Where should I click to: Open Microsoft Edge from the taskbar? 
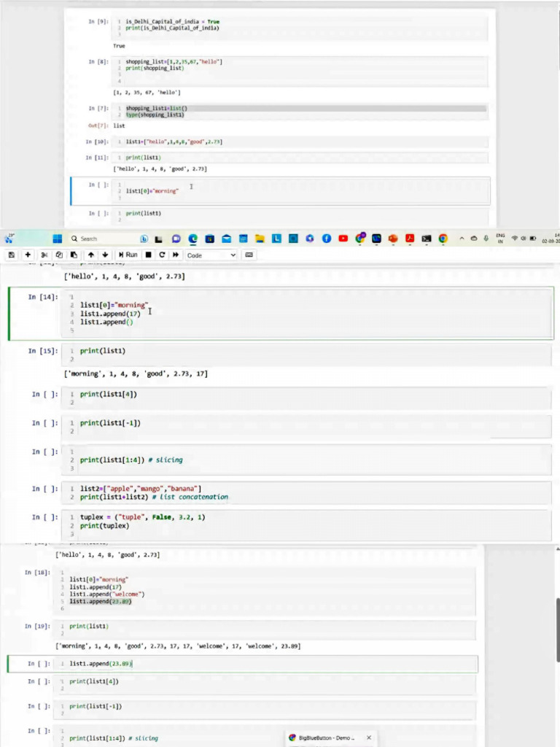click(192, 239)
